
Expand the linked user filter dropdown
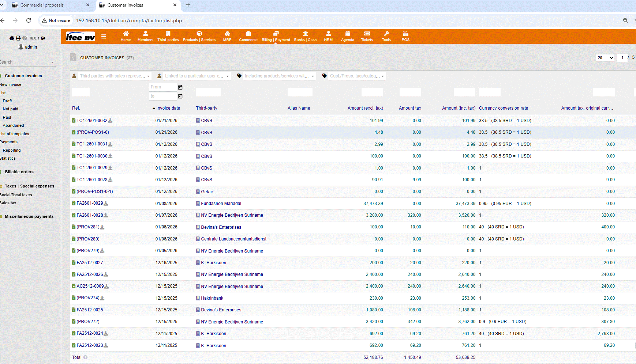pos(196,76)
